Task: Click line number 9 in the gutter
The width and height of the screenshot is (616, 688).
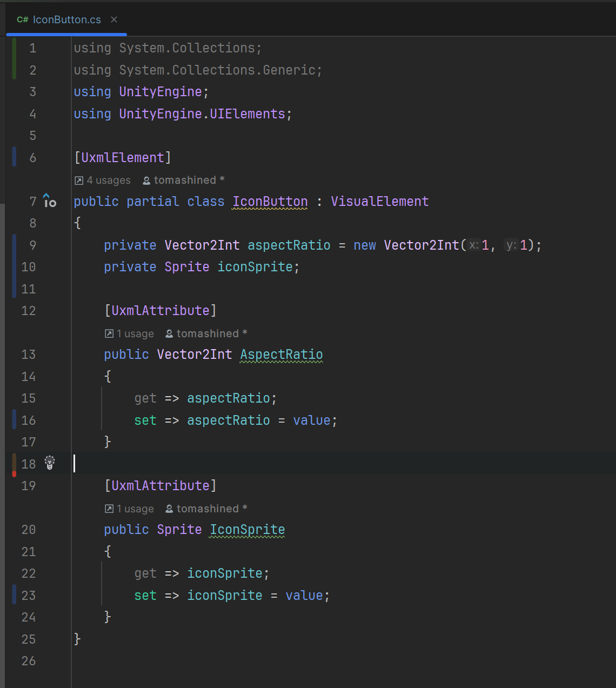Action: (x=32, y=245)
